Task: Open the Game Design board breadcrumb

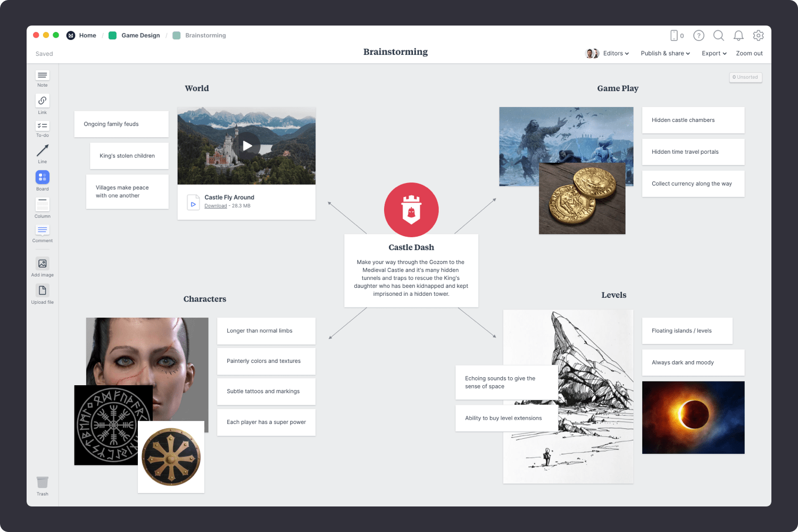Action: pyautogui.click(x=140, y=35)
